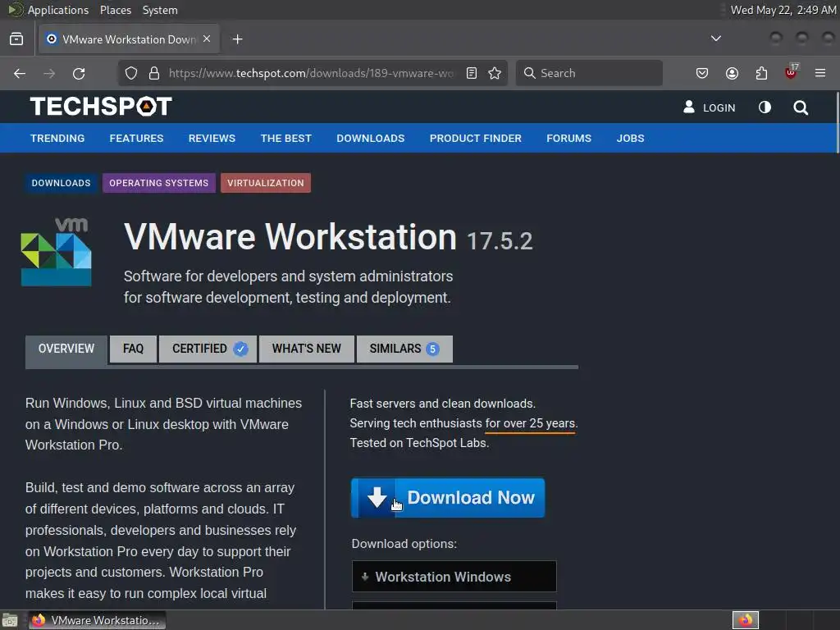Click the show desktop icon in bottom panel
This screenshot has width=840, height=630.
click(10, 620)
